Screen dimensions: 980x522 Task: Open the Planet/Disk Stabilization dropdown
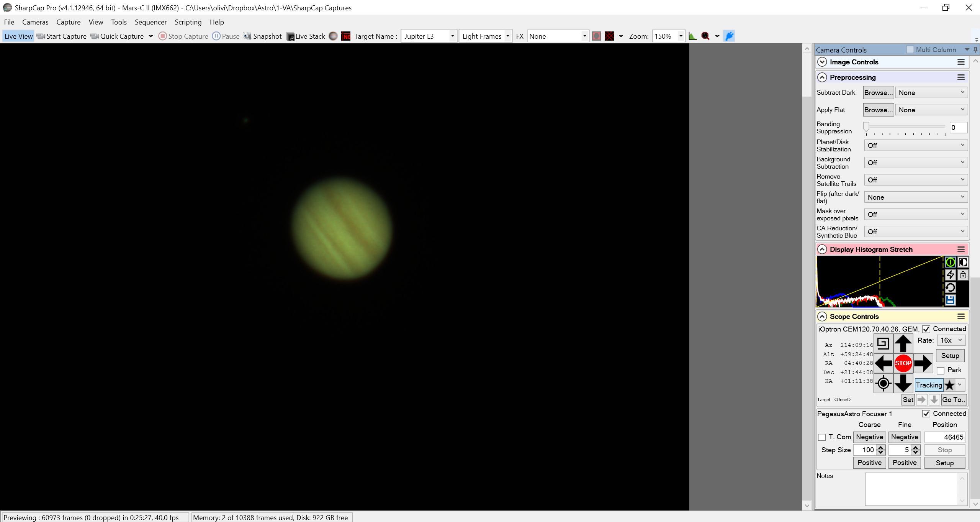click(916, 145)
